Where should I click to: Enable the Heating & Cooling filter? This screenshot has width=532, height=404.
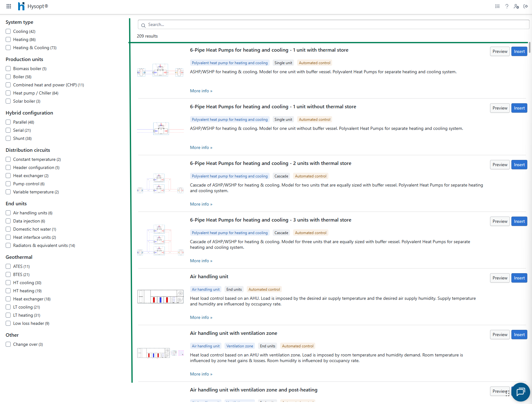tap(8, 48)
